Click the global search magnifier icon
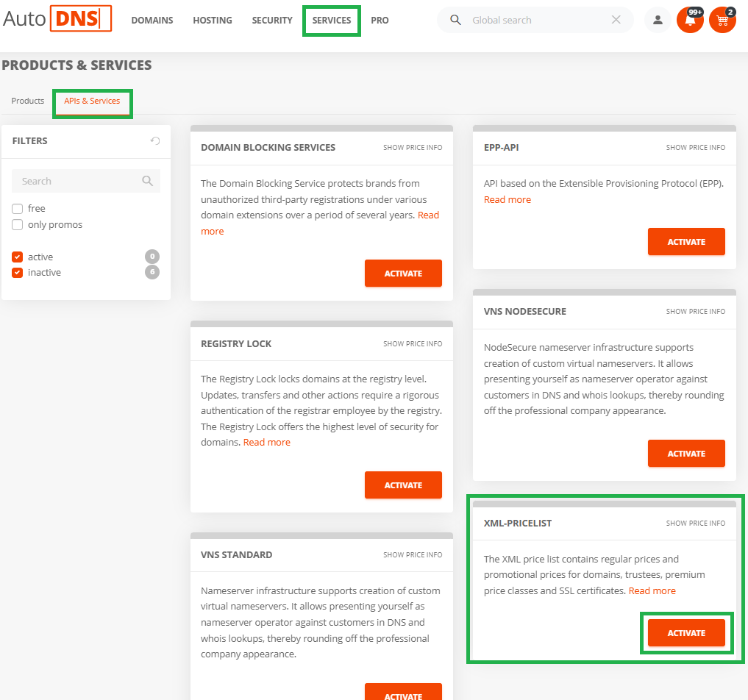Viewport: 748px width, 700px height. tap(455, 20)
